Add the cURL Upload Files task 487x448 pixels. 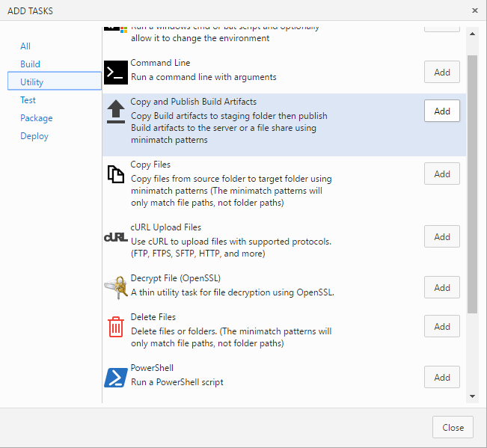442,236
